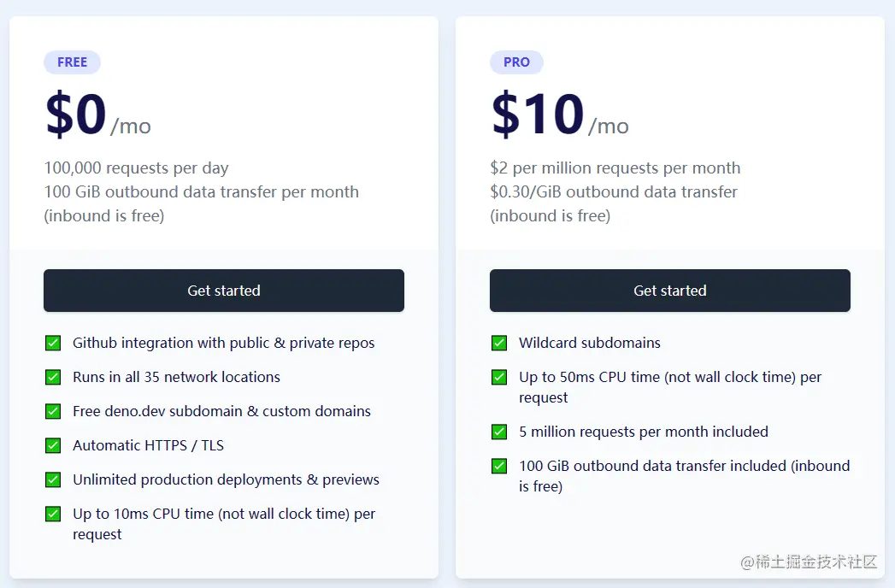Click checkmark beside Up to 10ms CPU time
895x588 pixels.
click(53, 514)
